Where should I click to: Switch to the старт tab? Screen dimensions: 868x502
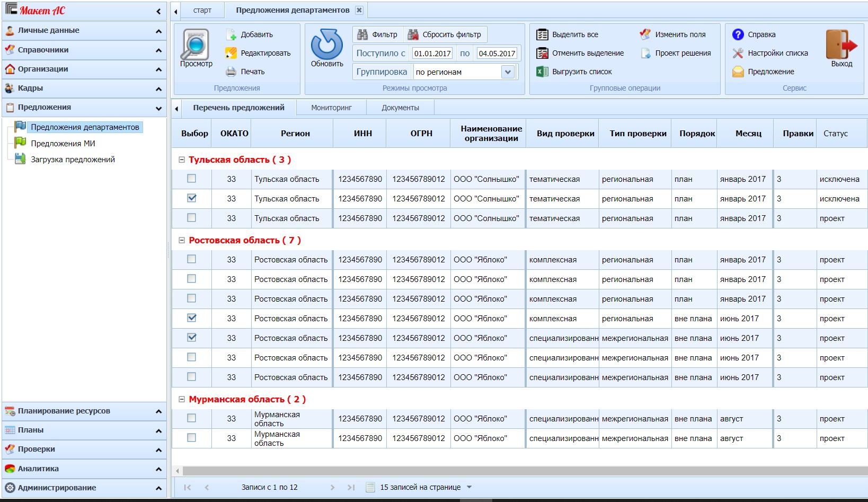[202, 10]
